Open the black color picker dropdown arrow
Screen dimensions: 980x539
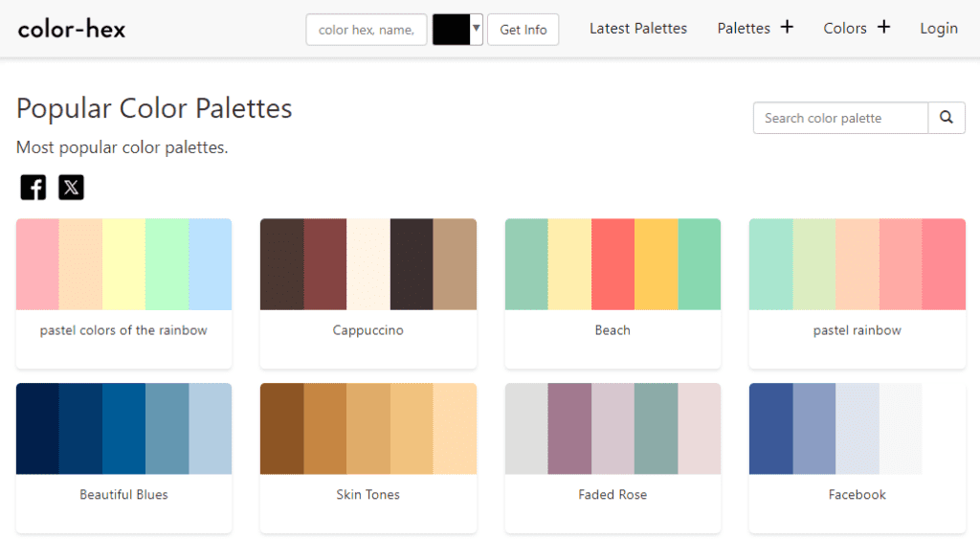pyautogui.click(x=477, y=29)
